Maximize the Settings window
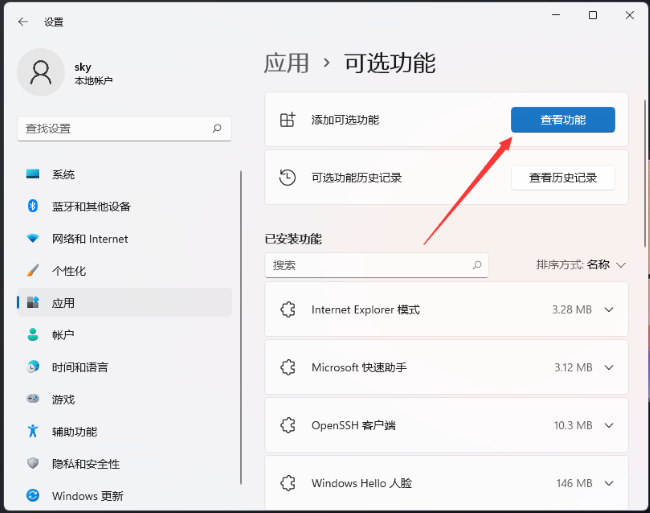The image size is (650, 513). coord(593,15)
